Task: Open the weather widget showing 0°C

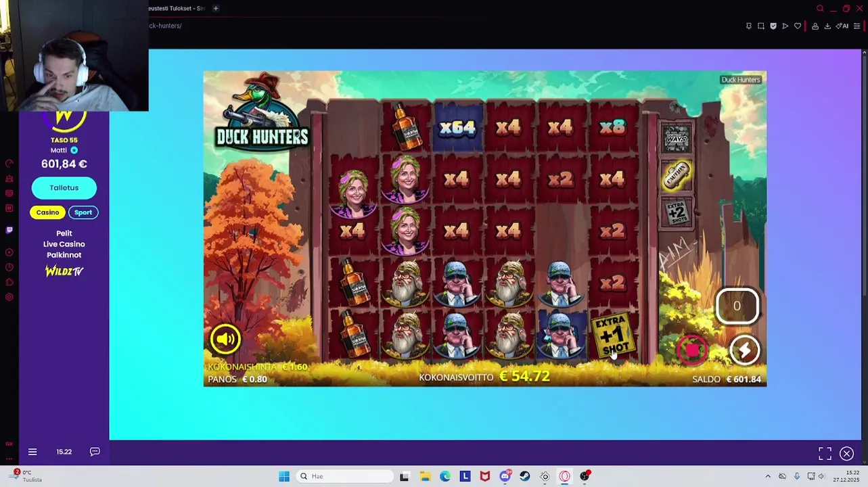Action: (26, 476)
